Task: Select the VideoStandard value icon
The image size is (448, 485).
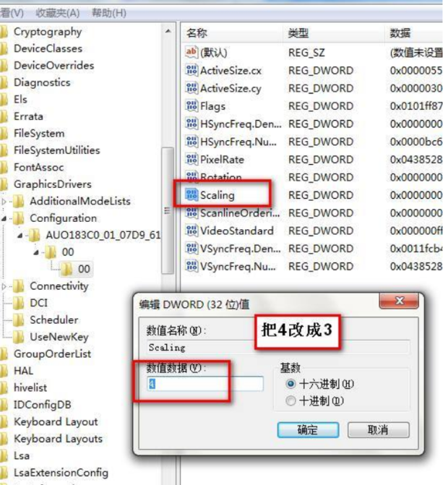Action: coord(191,231)
